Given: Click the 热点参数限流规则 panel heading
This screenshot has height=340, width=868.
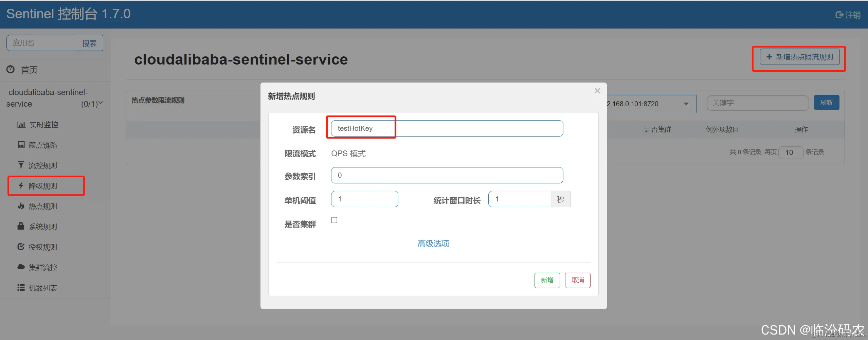Looking at the screenshot, I should (x=158, y=100).
